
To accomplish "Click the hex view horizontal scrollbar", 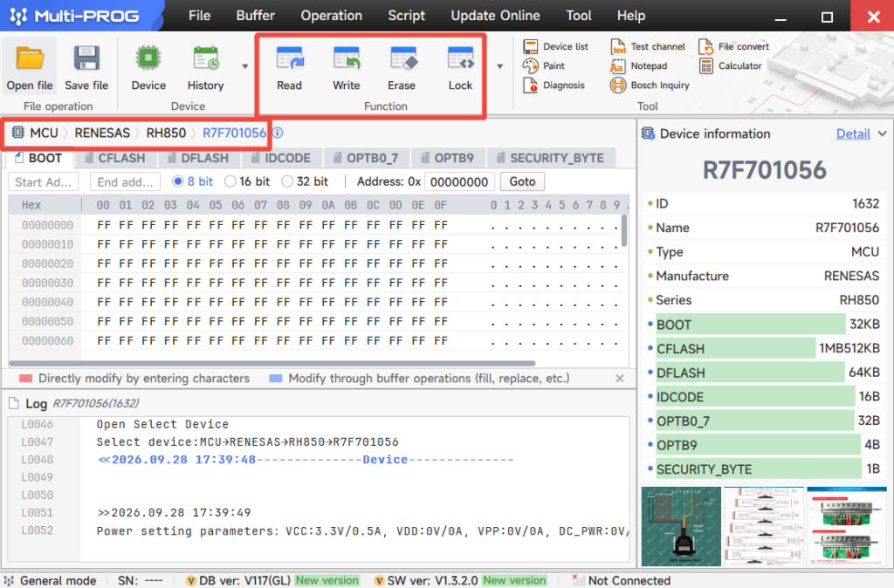I will coord(272,364).
